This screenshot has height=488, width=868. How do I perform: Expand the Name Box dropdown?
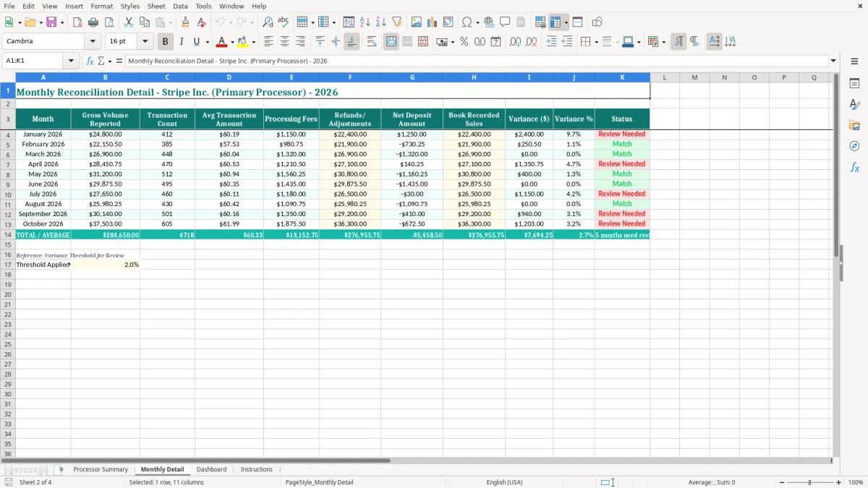point(72,61)
